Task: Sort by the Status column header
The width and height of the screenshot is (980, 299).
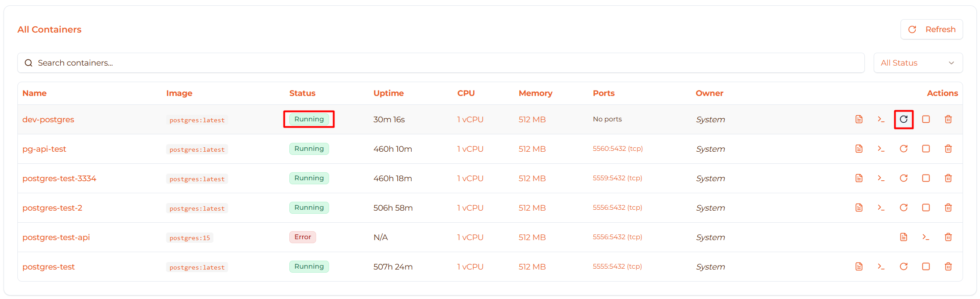Action: [x=302, y=93]
